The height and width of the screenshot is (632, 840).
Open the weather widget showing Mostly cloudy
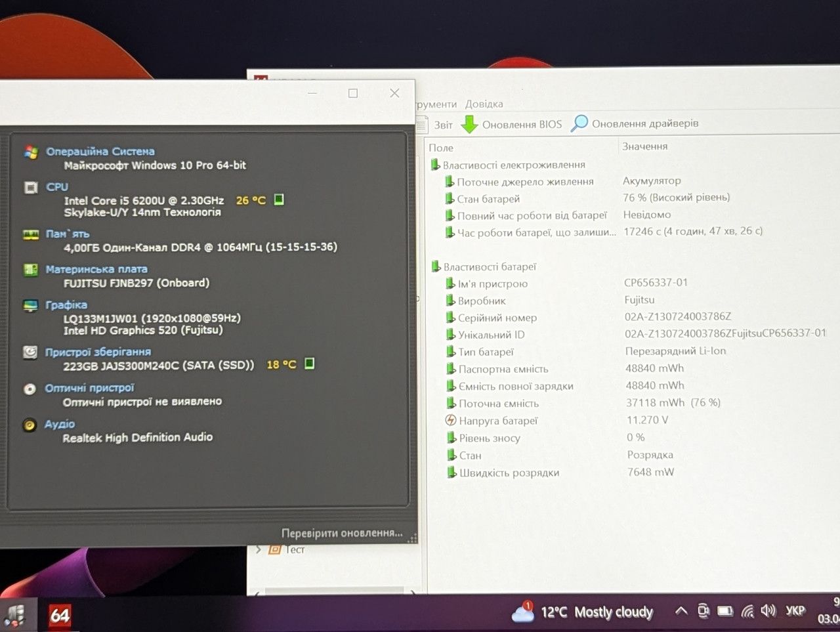[583, 612]
